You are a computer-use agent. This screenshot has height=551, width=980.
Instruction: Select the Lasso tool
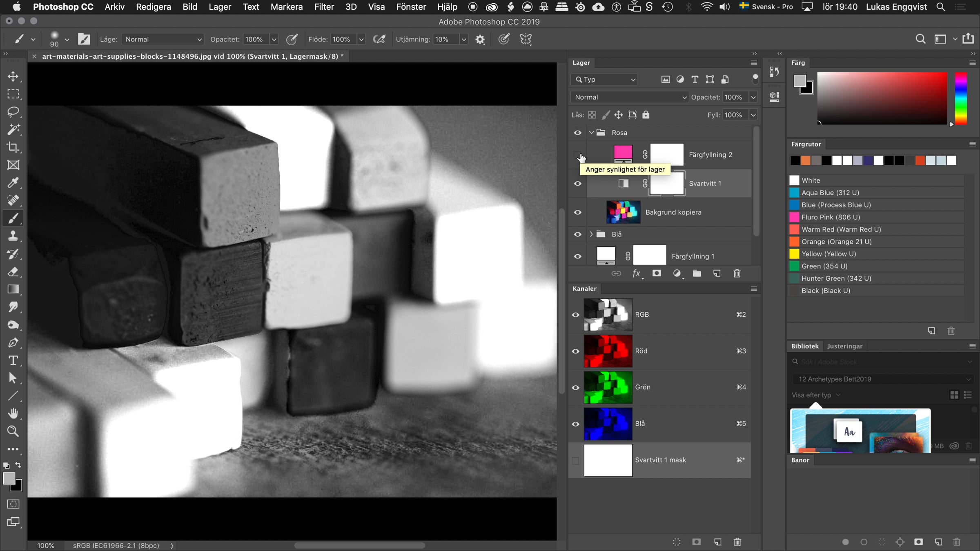click(x=13, y=111)
